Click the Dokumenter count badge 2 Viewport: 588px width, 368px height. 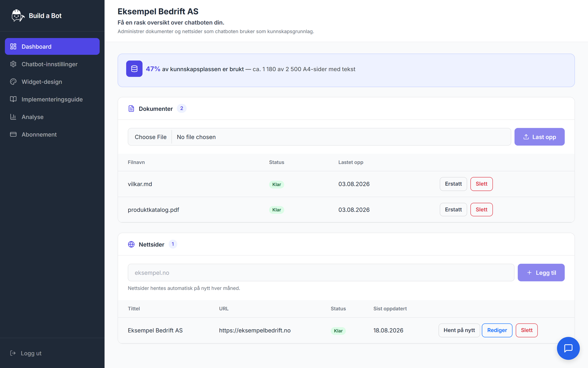click(x=182, y=108)
